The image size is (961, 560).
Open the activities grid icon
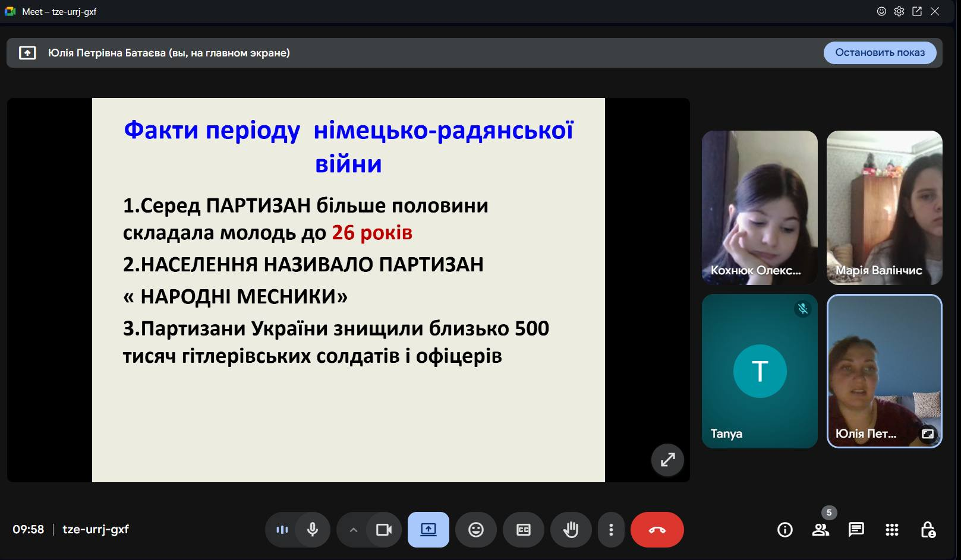click(891, 530)
